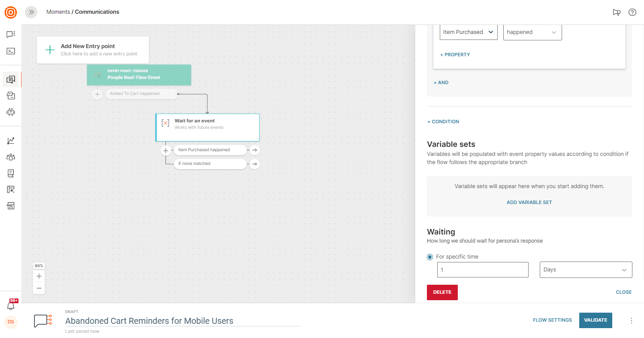Click Add Variable Set link

[x=529, y=202]
